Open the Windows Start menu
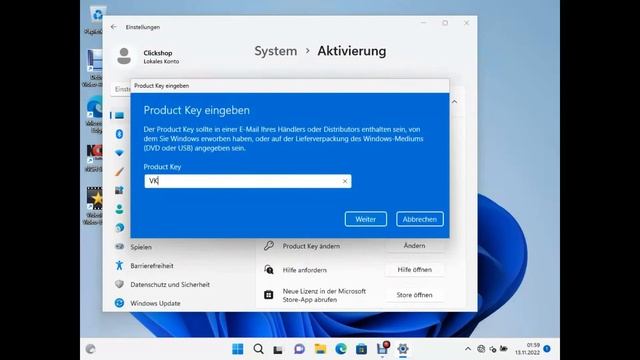The width and height of the screenshot is (640, 360). (238, 349)
